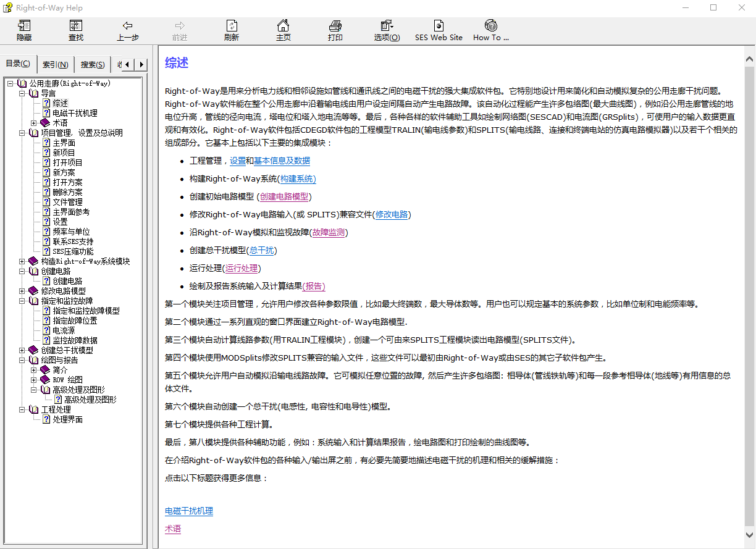Screen dimensions: 756x549
Task: Open the 主界面 tree topic
Action: pos(64,143)
